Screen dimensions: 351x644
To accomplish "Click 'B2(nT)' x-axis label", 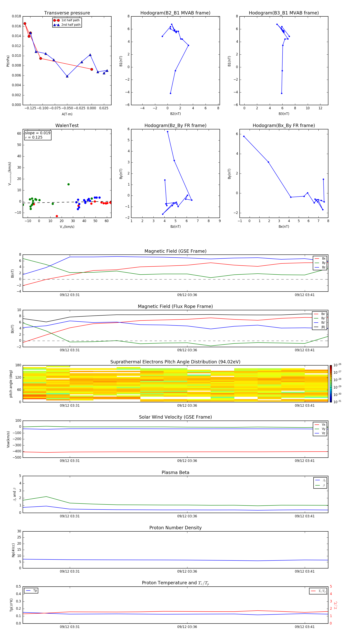I will point(175,114).
